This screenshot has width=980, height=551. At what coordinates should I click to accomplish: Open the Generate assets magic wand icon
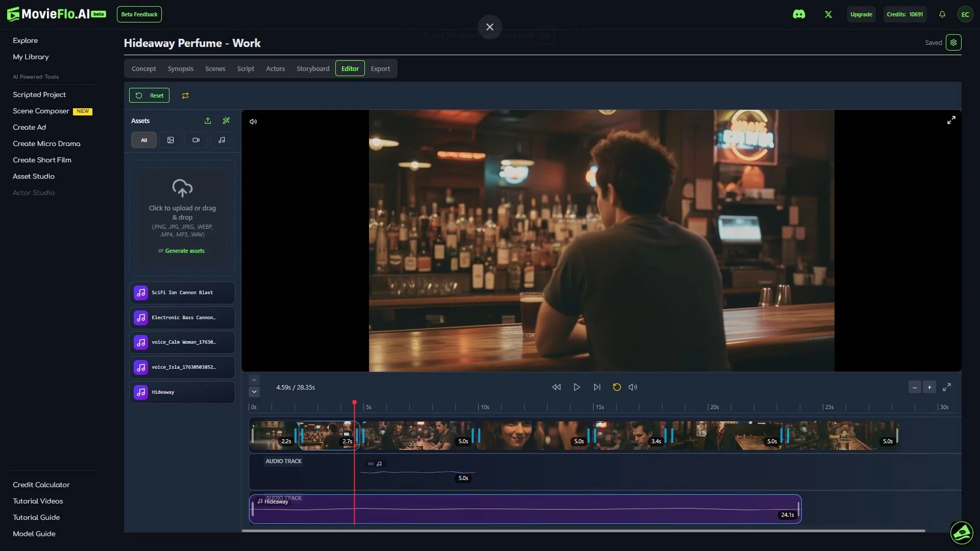click(x=227, y=121)
